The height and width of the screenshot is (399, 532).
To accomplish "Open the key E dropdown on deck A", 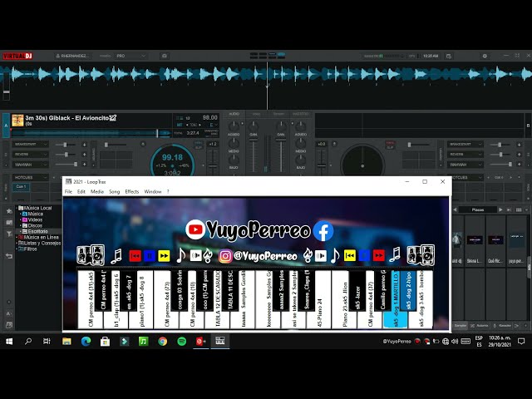I will click(x=214, y=125).
